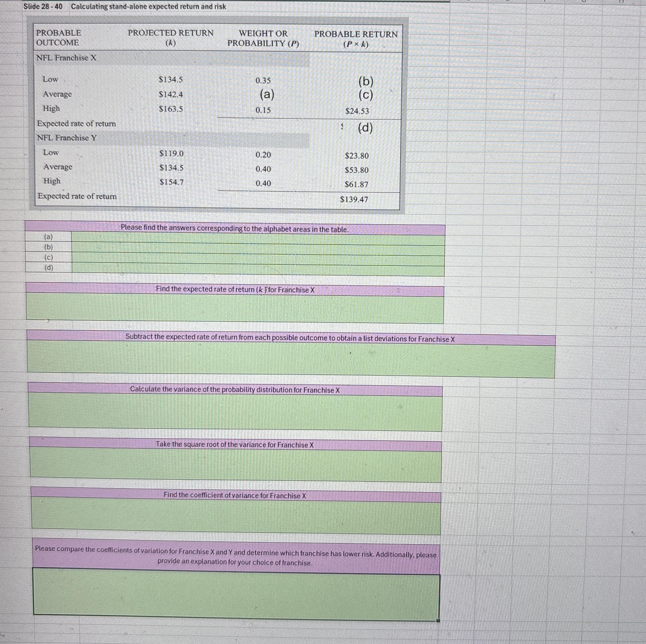Screen dimensions: 646x644
Task: Select the green answer cell for (d)
Action: click(257, 268)
